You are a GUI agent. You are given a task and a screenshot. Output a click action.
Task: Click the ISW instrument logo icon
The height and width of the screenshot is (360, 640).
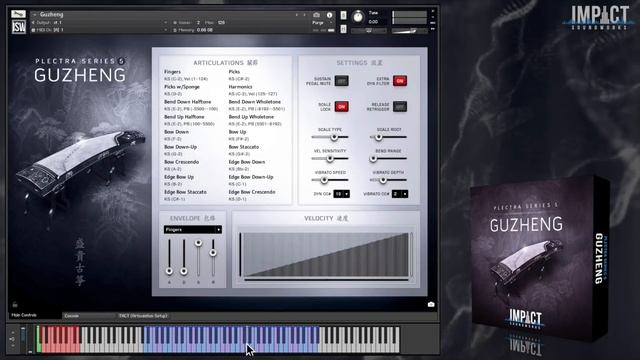pos(18,27)
